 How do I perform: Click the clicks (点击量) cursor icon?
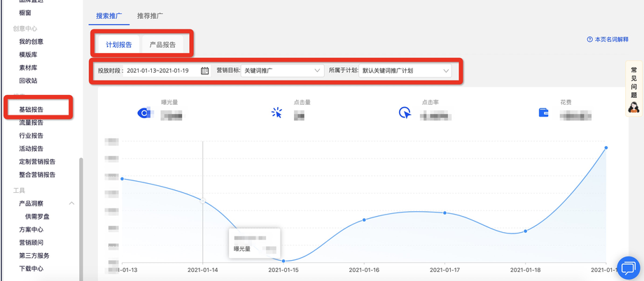(276, 112)
